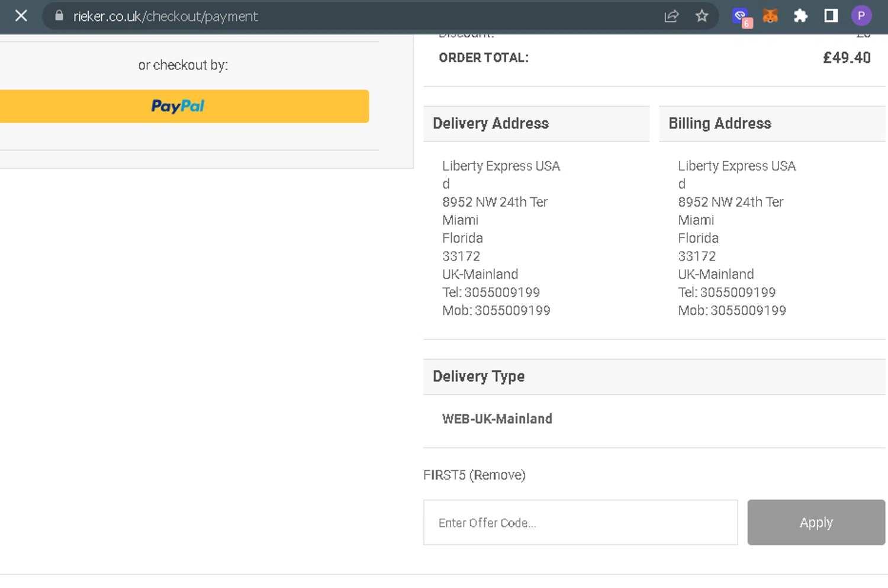Image resolution: width=888 pixels, height=588 pixels.
Task: Click the Delivery Address heading
Action: (x=491, y=123)
